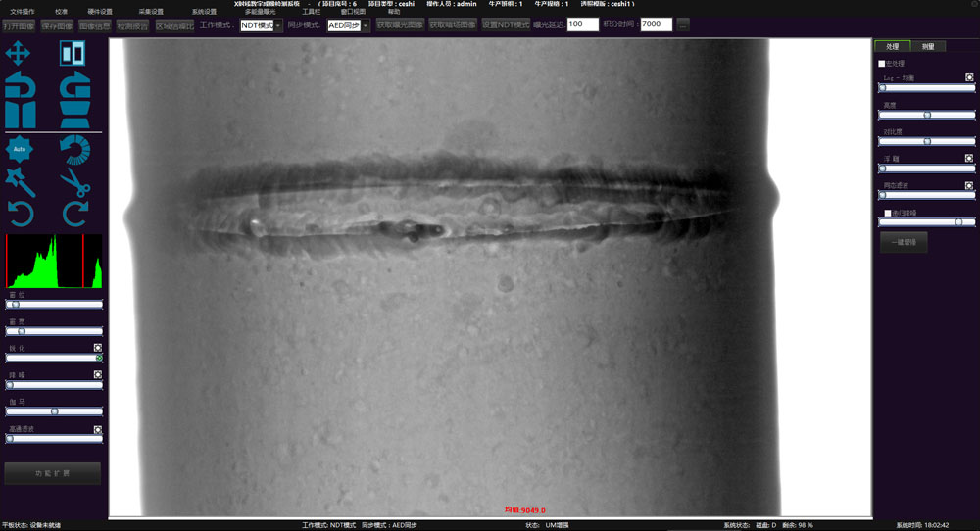This screenshot has width=980, height=531.
Task: Toggle checkbox next to Log slider
Action: point(969,76)
